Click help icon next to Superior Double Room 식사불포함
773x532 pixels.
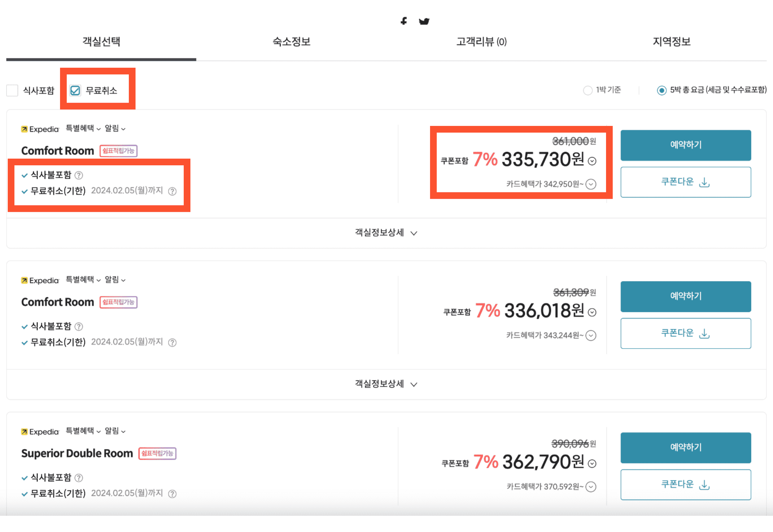tap(79, 478)
